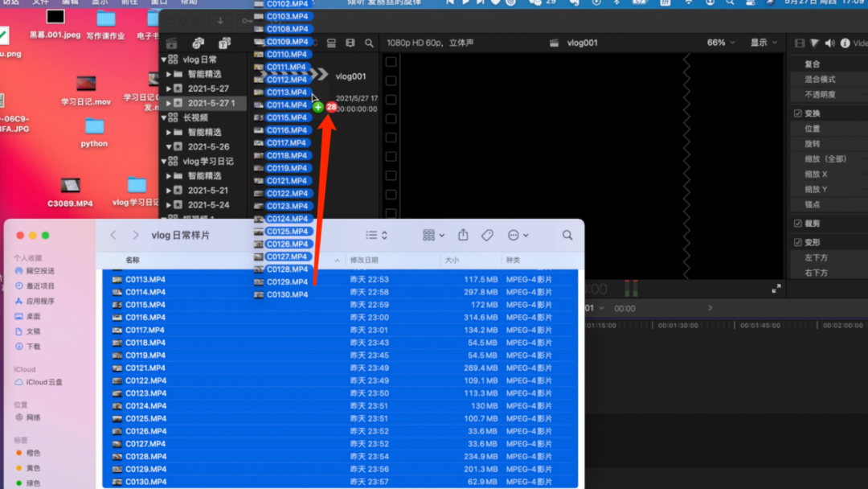
Task: Open 应用程序 in the Finder sidebar
Action: click(35, 301)
